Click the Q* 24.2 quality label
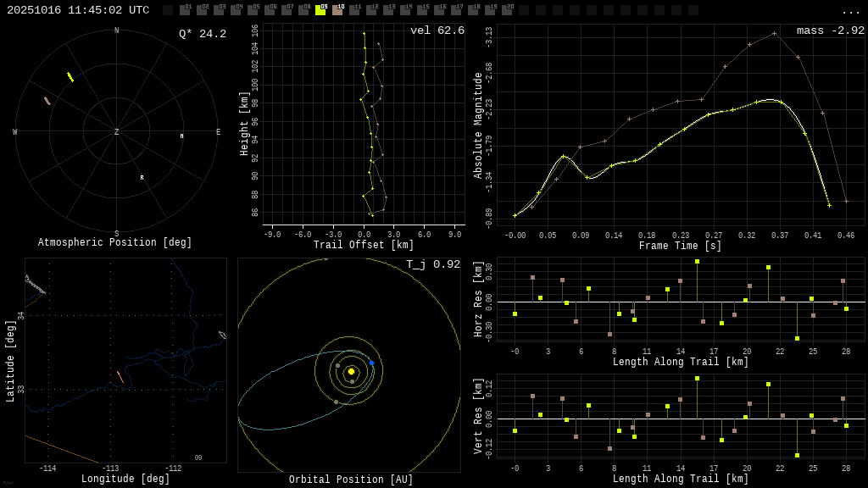The image size is (868, 488). pos(203,34)
